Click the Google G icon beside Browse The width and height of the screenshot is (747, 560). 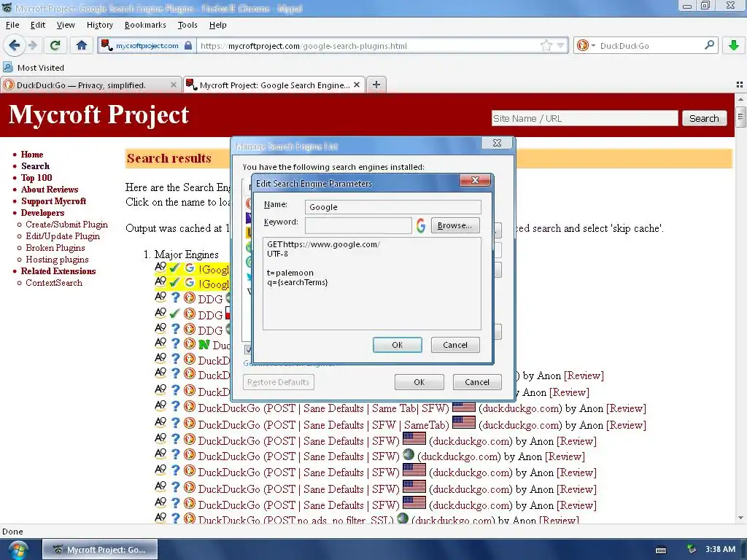421,225
